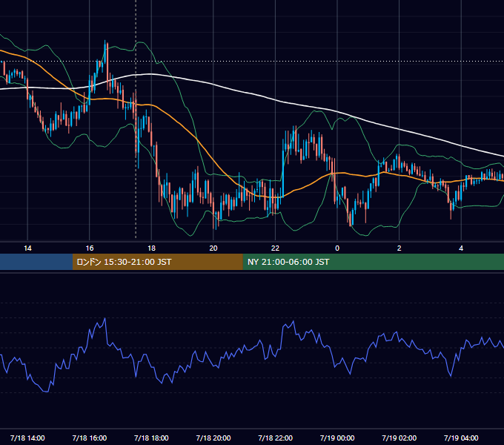Click the 22 hour label on upper time axis
504x445 pixels.
pyautogui.click(x=275, y=248)
